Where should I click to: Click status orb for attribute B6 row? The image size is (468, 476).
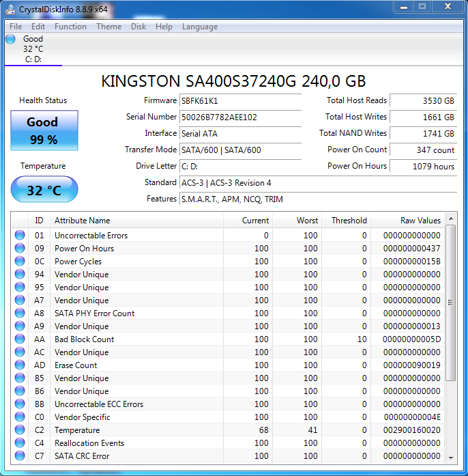click(x=20, y=391)
